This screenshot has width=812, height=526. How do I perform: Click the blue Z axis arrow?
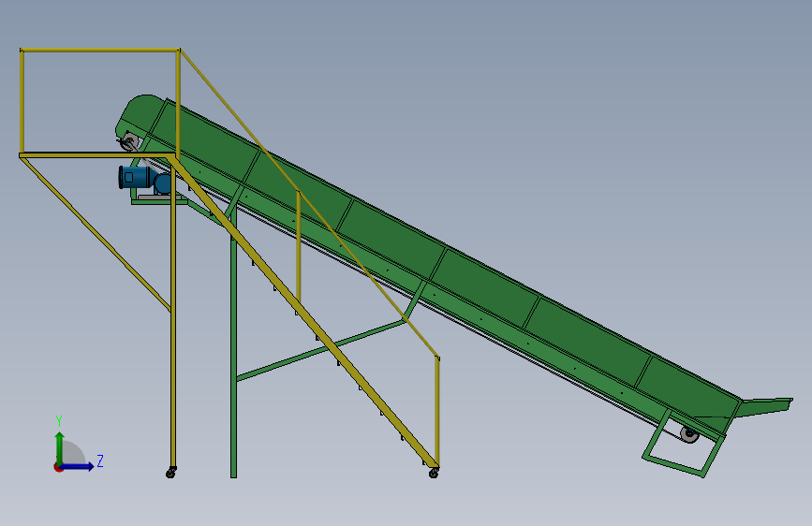click(x=77, y=466)
